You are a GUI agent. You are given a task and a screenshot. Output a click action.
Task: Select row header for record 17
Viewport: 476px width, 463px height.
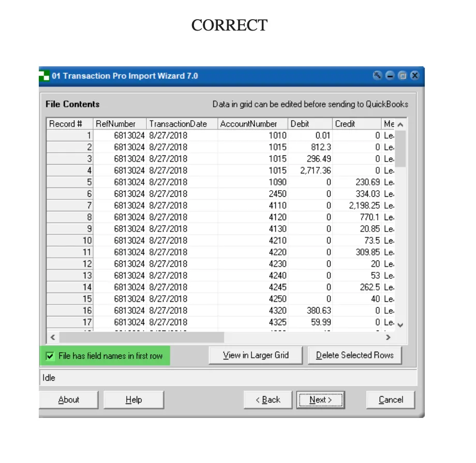pyautogui.click(x=70, y=322)
